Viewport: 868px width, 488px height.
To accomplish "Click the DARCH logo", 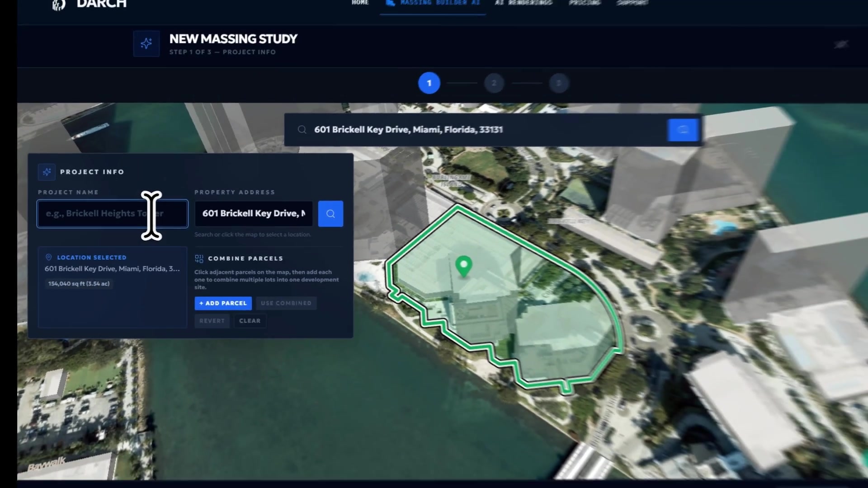I will coord(89,4).
